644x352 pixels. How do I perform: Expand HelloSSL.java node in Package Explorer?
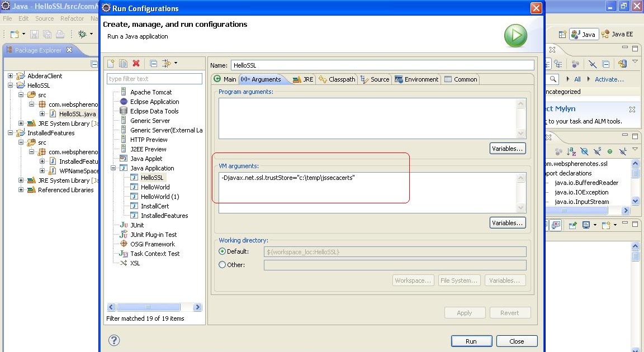pyautogui.click(x=42, y=113)
